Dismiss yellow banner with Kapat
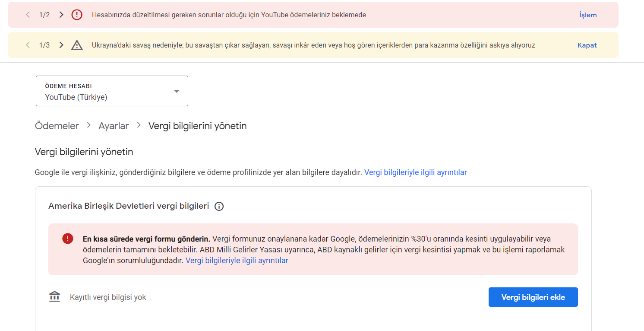Viewport: 644px width, 331px height. click(x=587, y=45)
